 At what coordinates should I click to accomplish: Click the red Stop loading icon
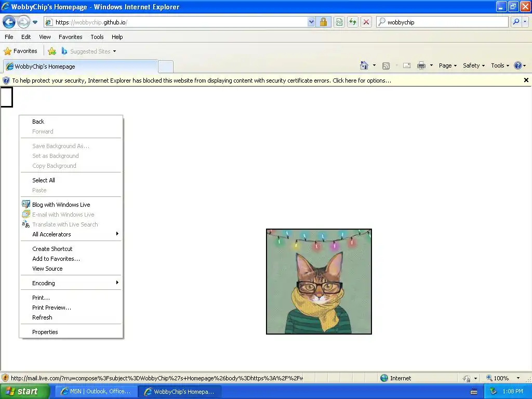(366, 22)
